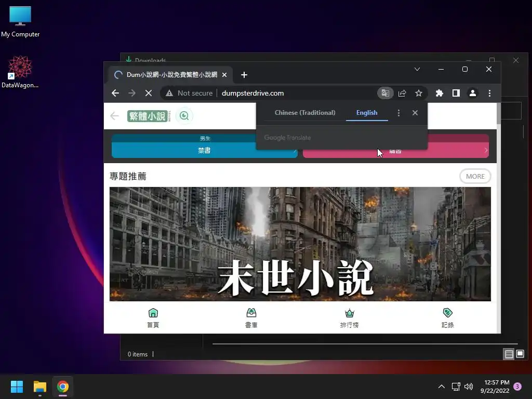Image resolution: width=532 pixels, height=399 pixels.
Task: Open tab search dropdown chevron
Action: [417, 69]
